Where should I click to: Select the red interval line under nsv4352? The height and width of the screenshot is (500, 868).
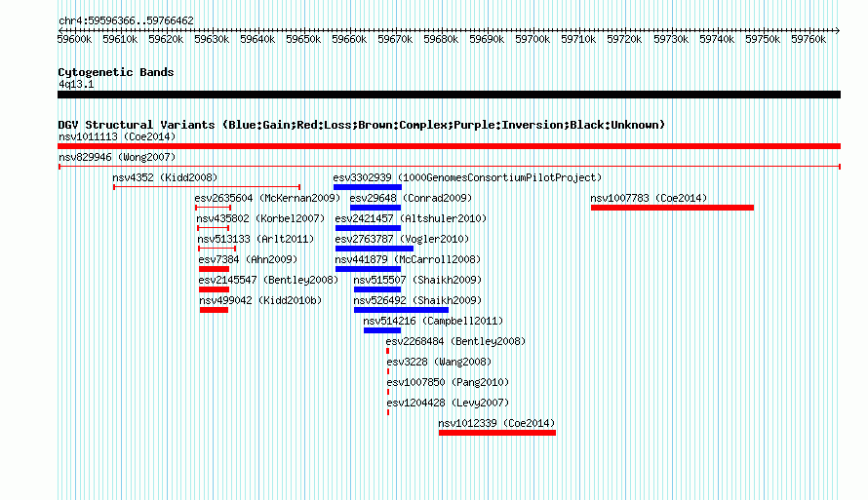207,187
